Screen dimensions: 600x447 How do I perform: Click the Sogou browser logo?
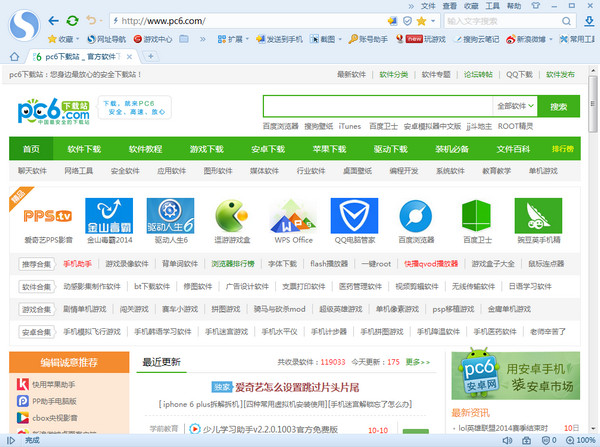coord(24,26)
